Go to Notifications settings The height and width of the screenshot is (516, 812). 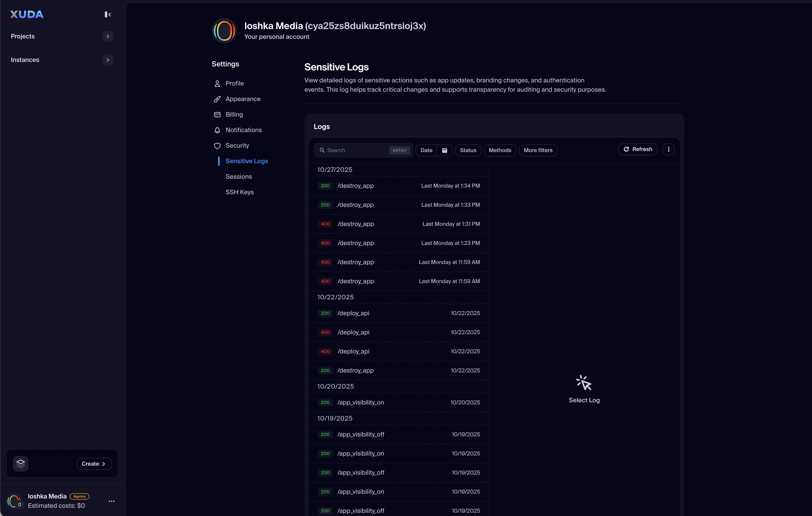243,130
